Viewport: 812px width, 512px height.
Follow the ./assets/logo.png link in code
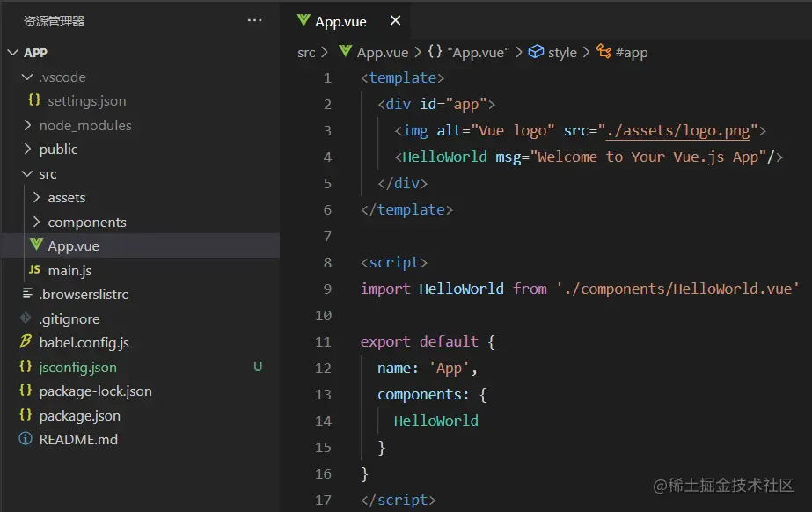pyautogui.click(x=678, y=130)
